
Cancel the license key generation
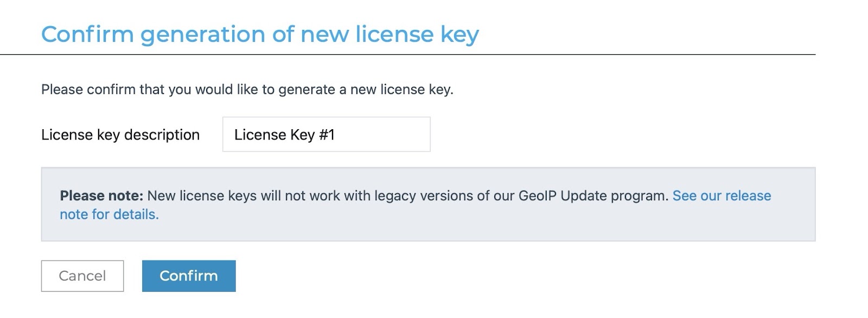click(82, 276)
